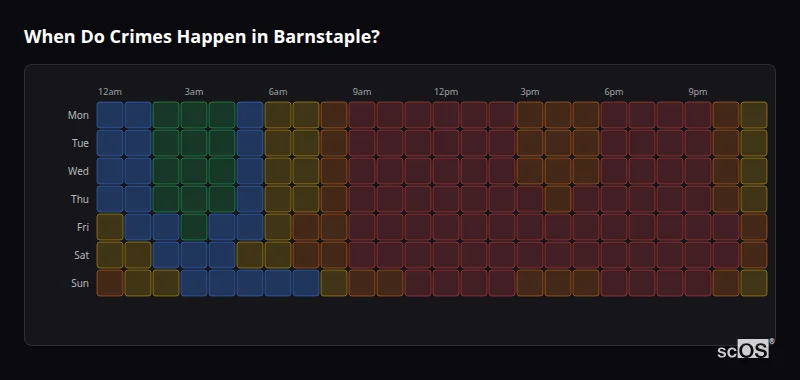This screenshot has height=380, width=800.
Task: Select the Friday 12am yellow heatmap cell
Action: [110, 227]
